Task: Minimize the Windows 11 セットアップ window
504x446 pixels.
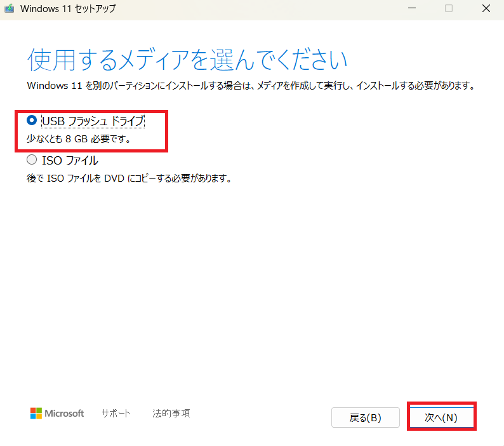Action: pos(412,8)
